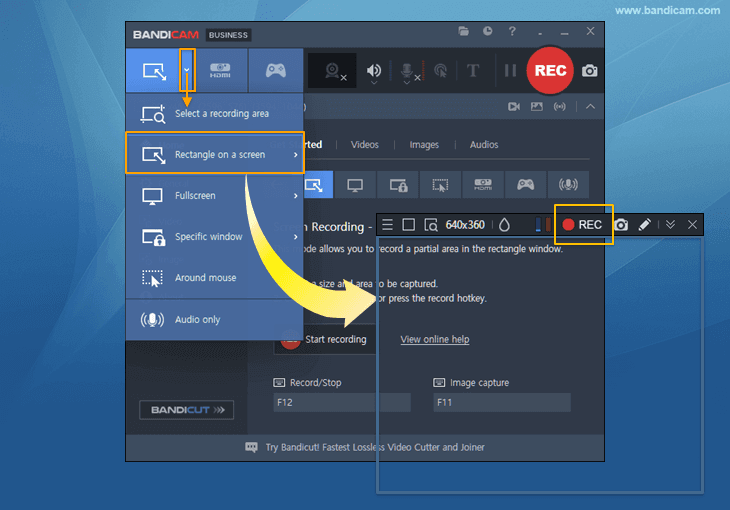Viewport: 730px width, 510px height.
Task: Open the Audios tab
Action: tap(484, 145)
